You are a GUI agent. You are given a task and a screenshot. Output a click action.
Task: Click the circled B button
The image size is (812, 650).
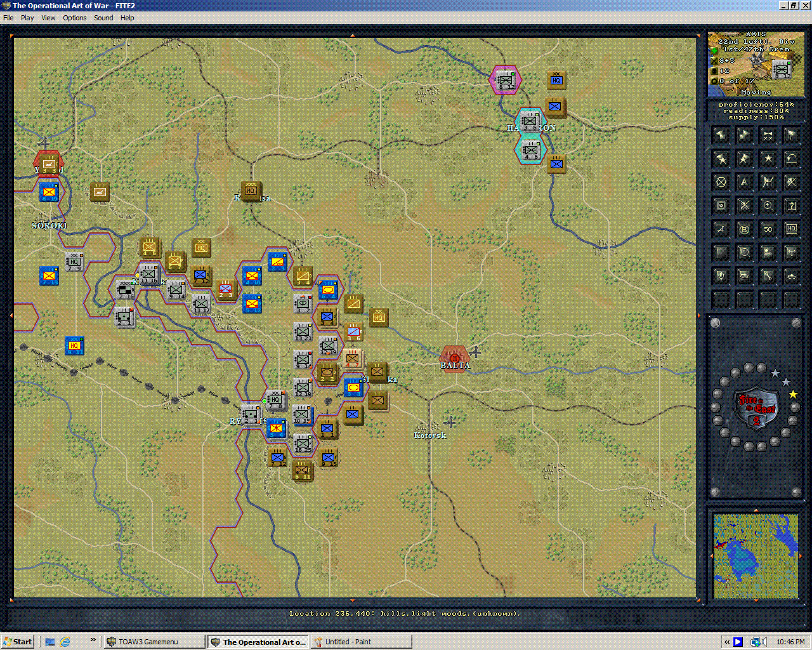tap(744, 229)
